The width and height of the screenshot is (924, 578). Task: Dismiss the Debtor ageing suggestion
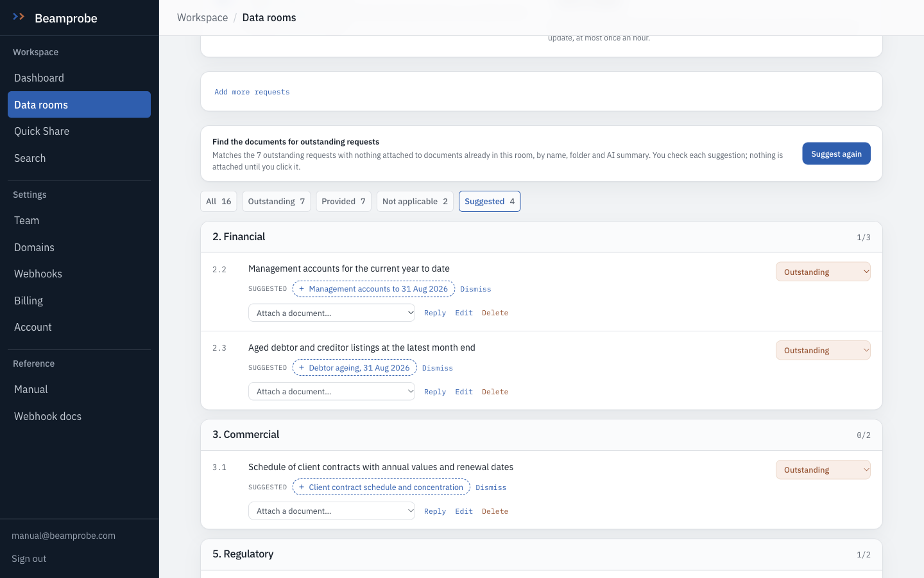coord(438,368)
